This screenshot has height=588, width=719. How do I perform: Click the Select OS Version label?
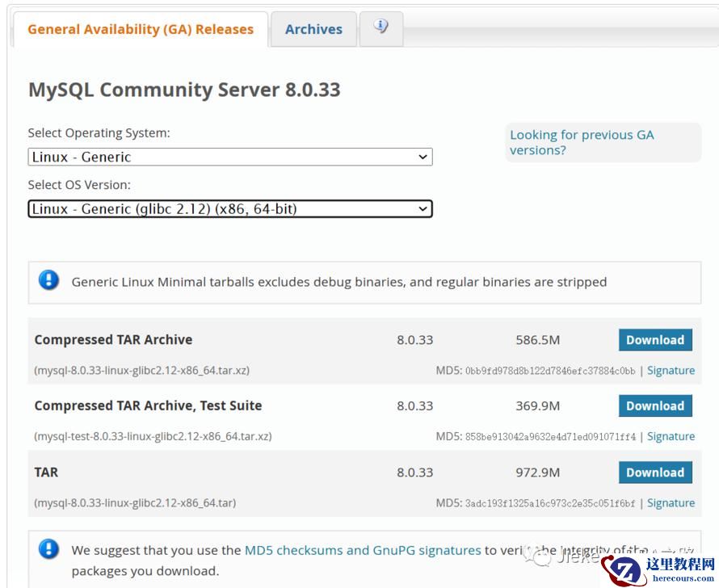pyautogui.click(x=79, y=185)
